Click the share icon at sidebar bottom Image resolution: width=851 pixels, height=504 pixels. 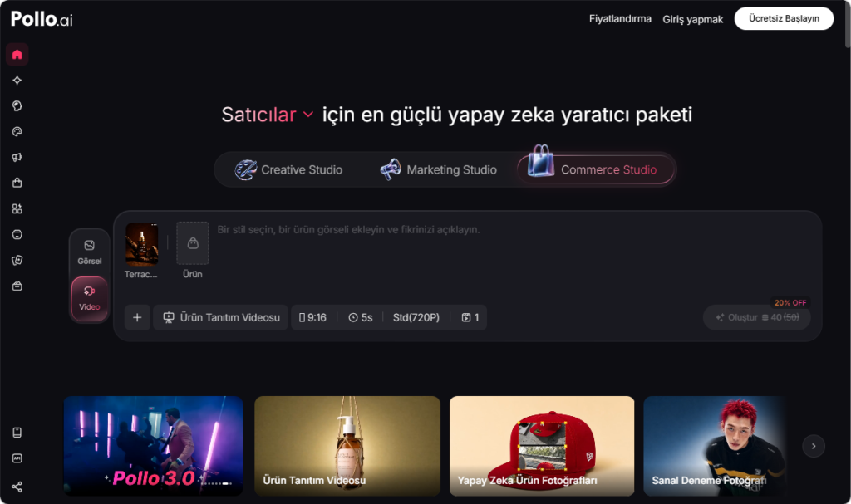pyautogui.click(x=17, y=487)
